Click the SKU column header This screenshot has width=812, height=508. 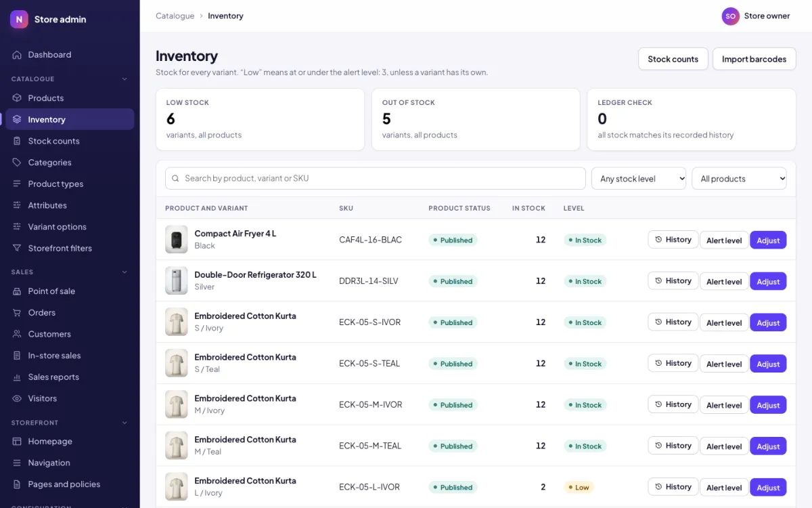tap(346, 208)
